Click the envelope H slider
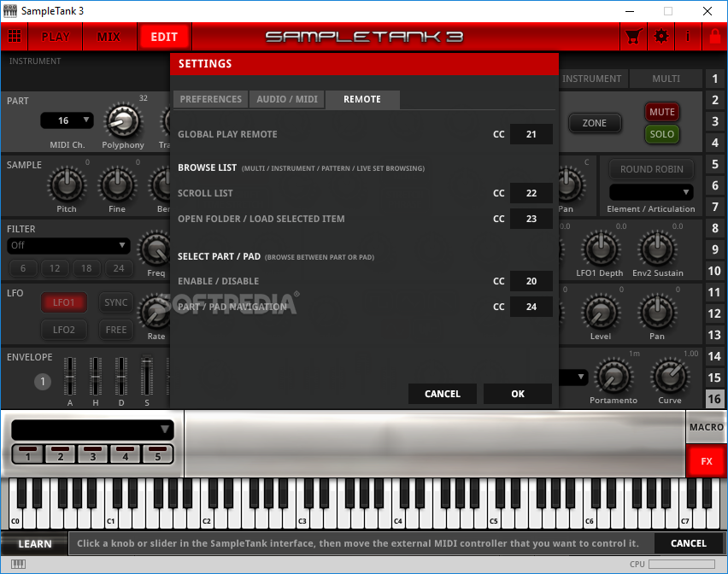The image size is (728, 574). click(x=96, y=377)
